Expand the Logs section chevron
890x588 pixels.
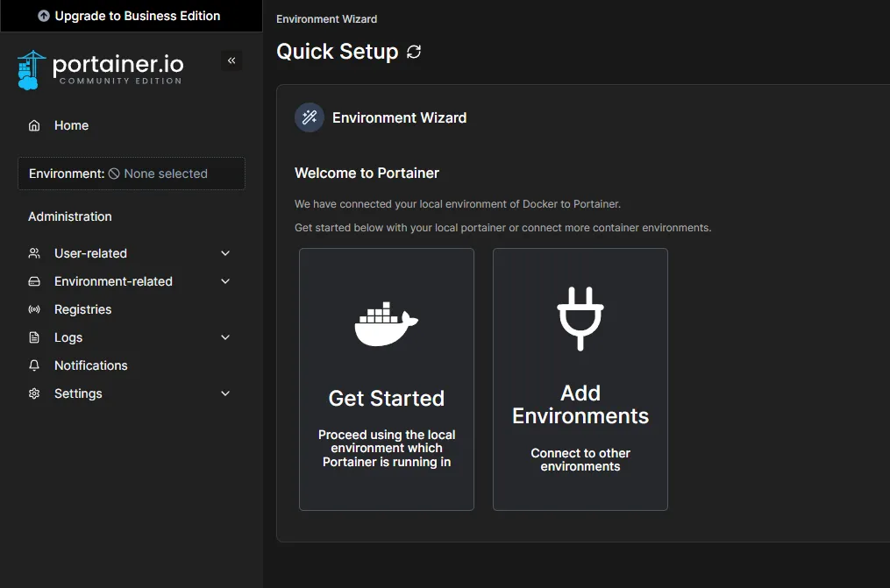click(225, 337)
